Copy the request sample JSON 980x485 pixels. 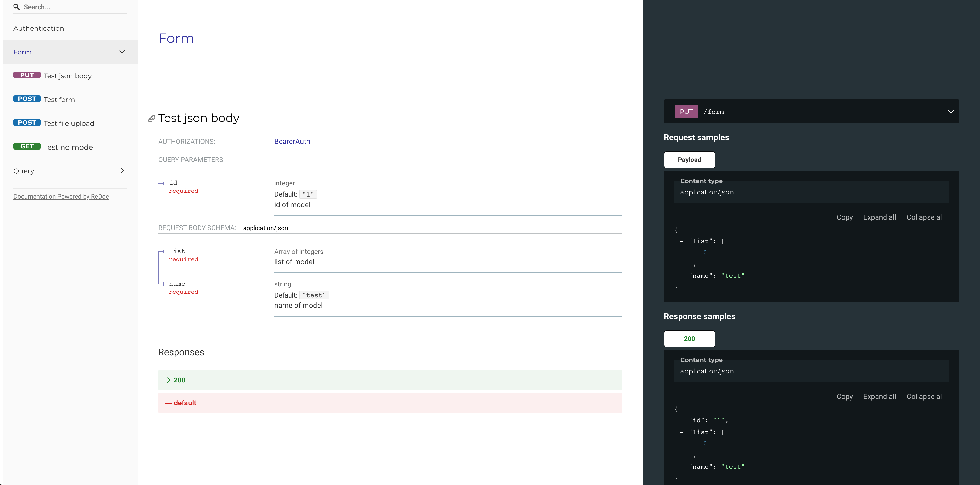pos(844,217)
